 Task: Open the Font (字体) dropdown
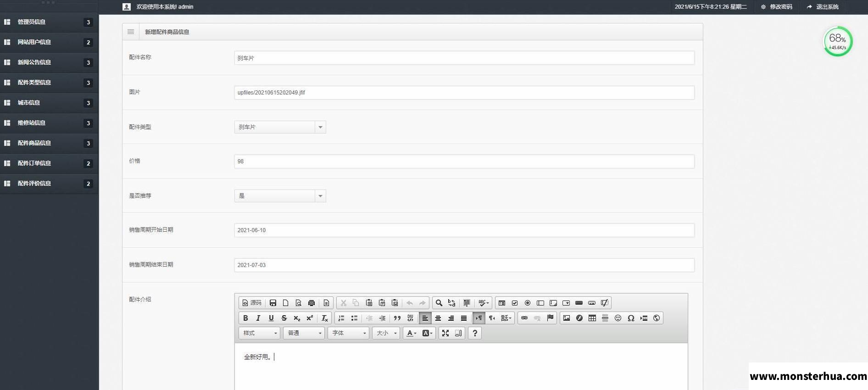coord(349,333)
